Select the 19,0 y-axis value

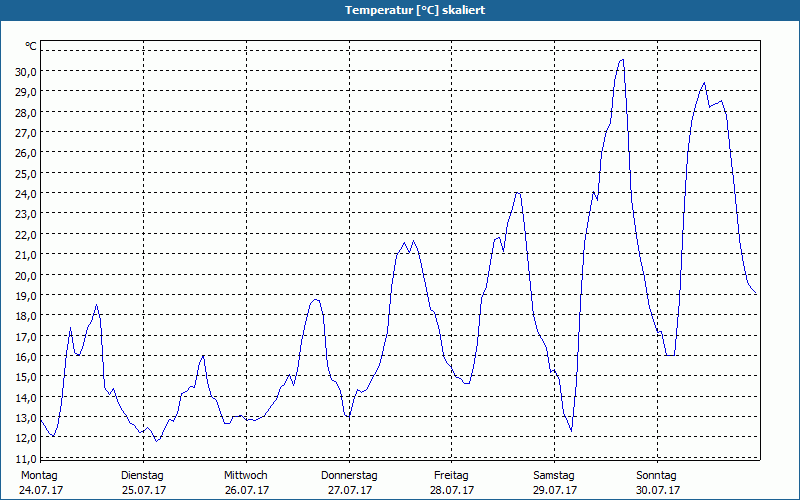coord(26,295)
